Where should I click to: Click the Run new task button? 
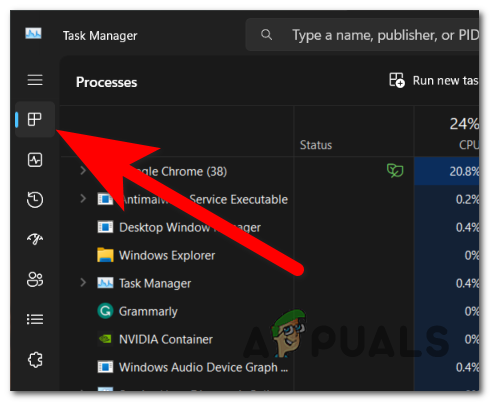434,80
